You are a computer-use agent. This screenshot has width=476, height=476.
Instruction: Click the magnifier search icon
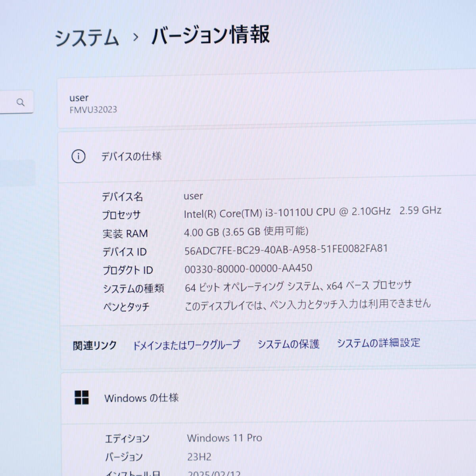[x=21, y=102]
